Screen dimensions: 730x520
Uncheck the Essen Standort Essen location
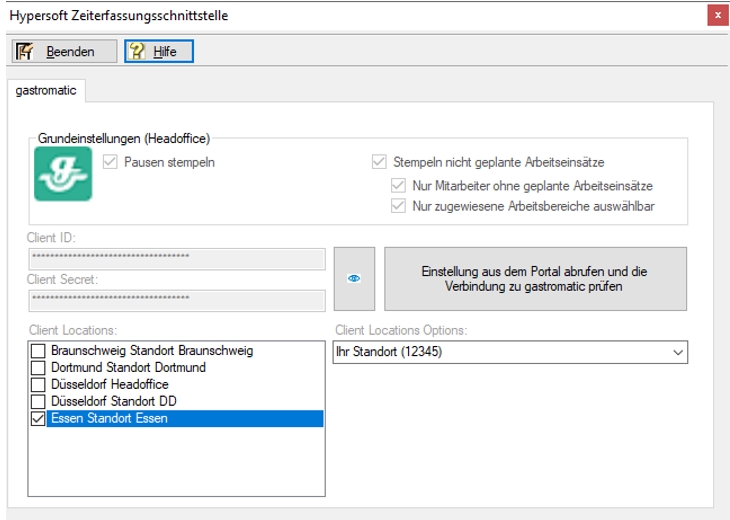click(38, 419)
